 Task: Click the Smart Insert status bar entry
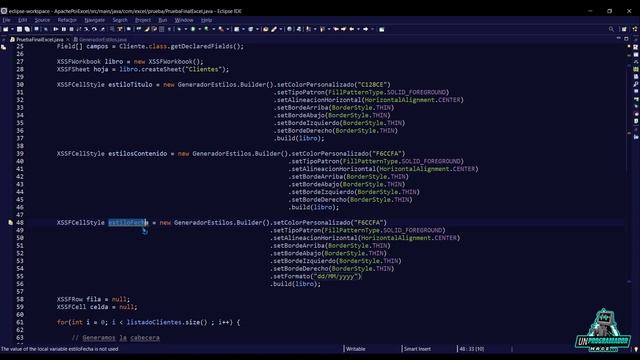coord(417,349)
